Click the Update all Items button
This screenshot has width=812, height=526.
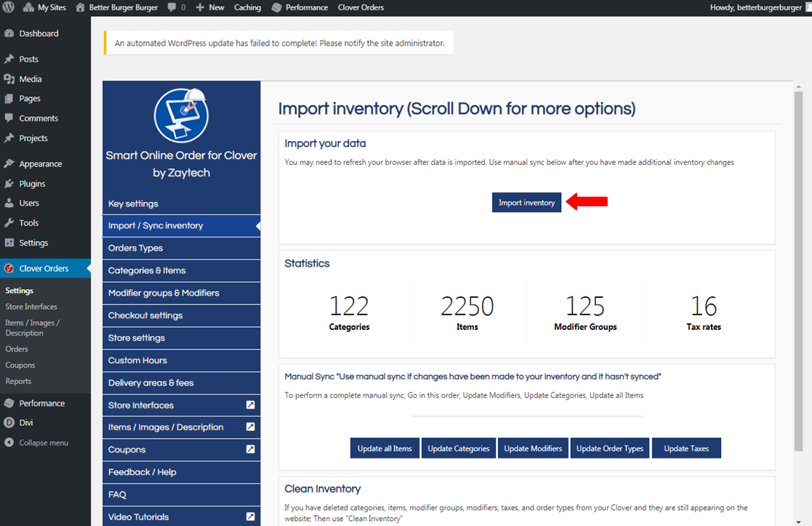[385, 448]
